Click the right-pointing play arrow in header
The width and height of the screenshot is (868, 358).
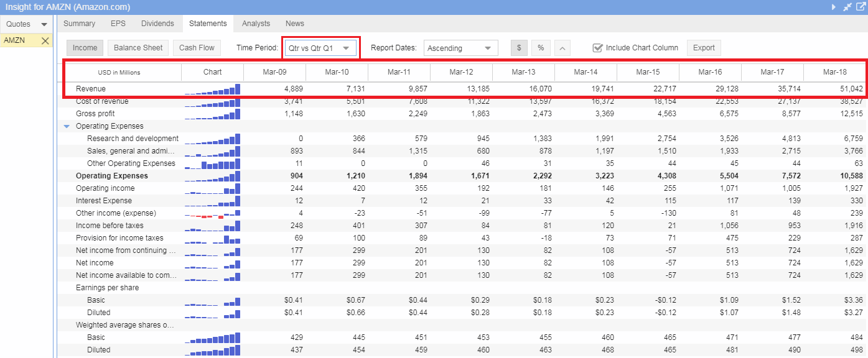click(x=834, y=7)
